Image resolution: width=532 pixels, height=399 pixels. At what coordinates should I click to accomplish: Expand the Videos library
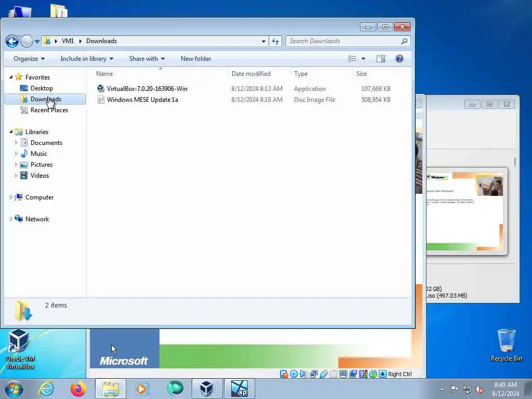point(16,176)
